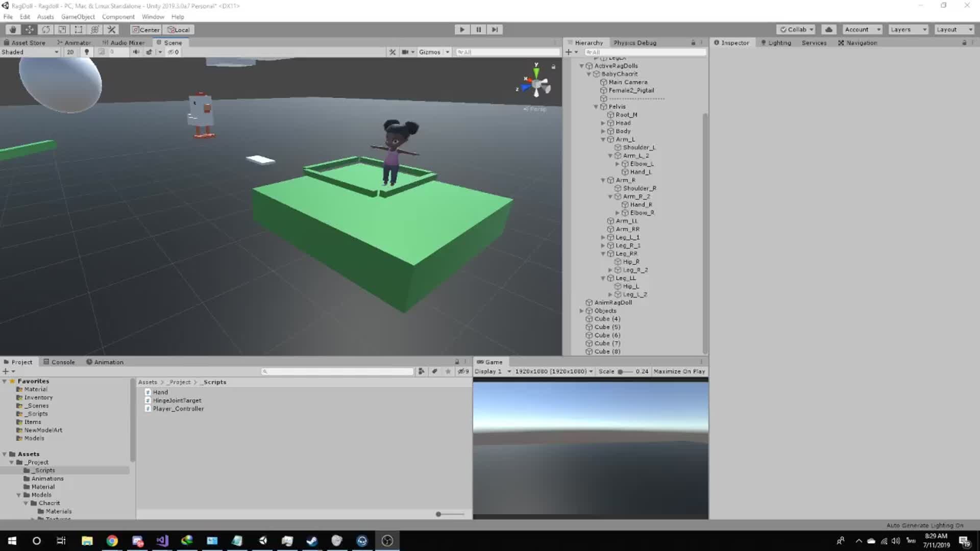Viewport: 980px width, 551px height.
Task: Expand the Objects item in Hierarchy
Action: point(581,311)
